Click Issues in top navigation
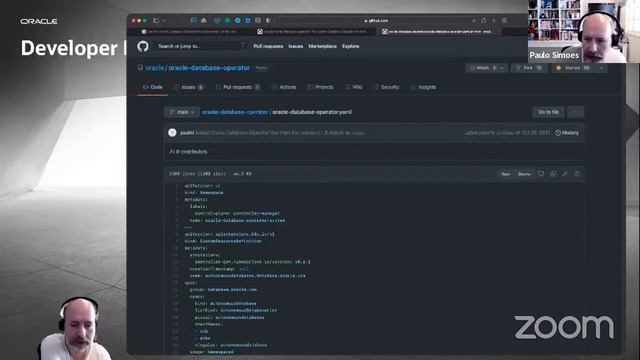Viewport: 640px width, 360px height. (x=296, y=46)
